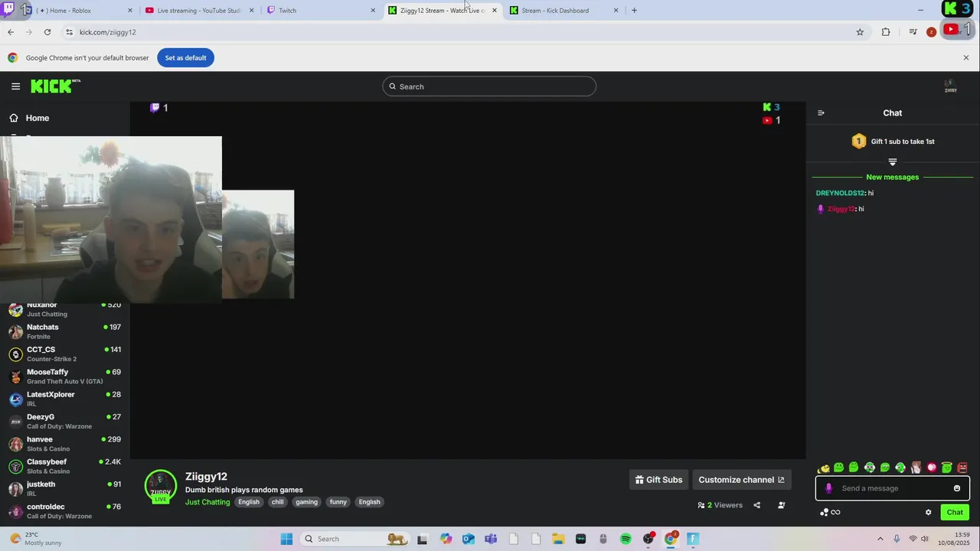The width and height of the screenshot is (980, 551).
Task: Click Set as default button
Action: pyautogui.click(x=185, y=58)
